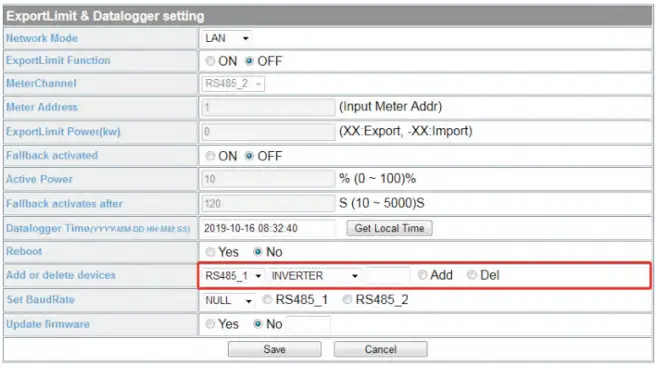This screenshot has width=660, height=369.
Task: Click the field next to Update firmware No
Action: point(308,324)
